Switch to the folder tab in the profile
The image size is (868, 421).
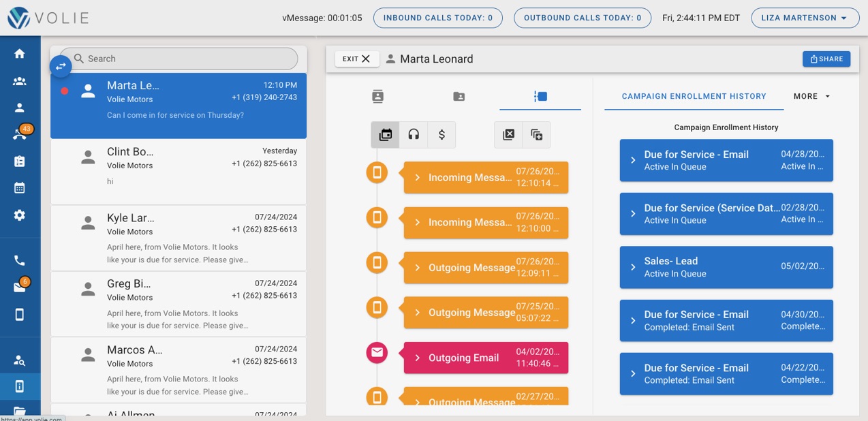click(459, 97)
